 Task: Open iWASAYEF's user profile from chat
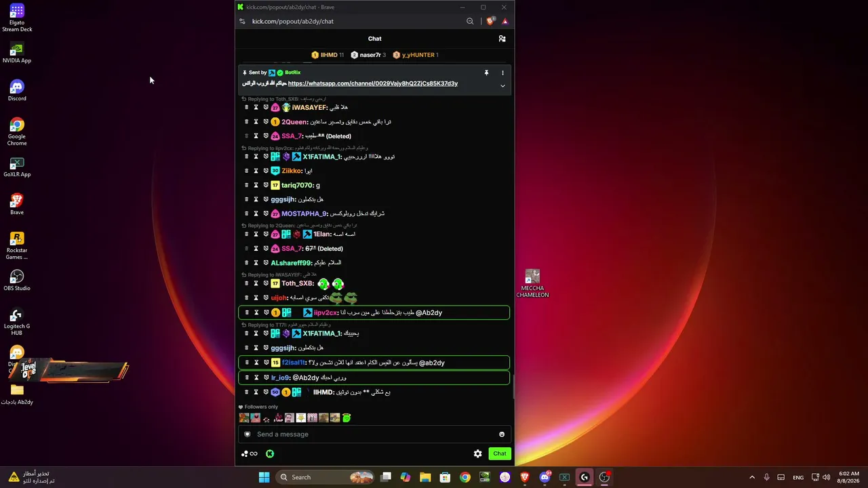310,108
